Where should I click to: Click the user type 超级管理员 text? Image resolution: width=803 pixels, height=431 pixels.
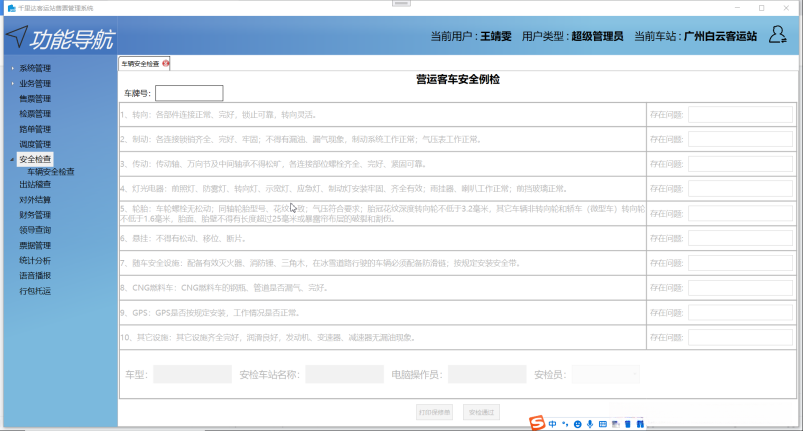(x=597, y=36)
